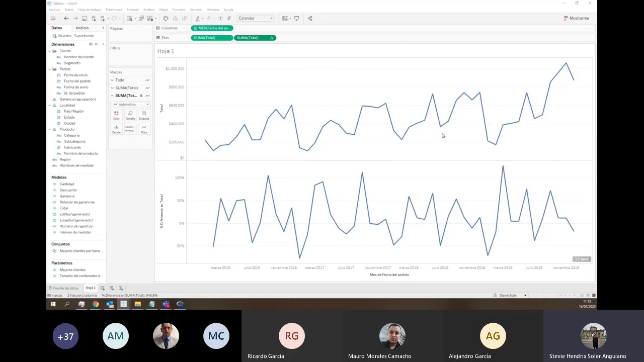Open Chrome from the taskbar
This screenshot has width=644, height=362.
pos(96,304)
